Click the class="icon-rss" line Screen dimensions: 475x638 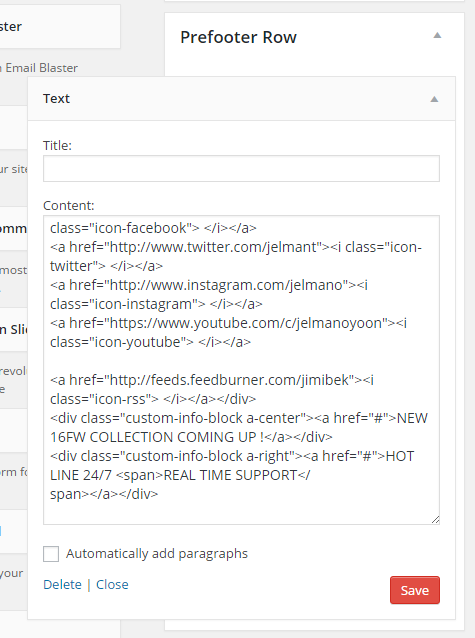click(x=153, y=399)
